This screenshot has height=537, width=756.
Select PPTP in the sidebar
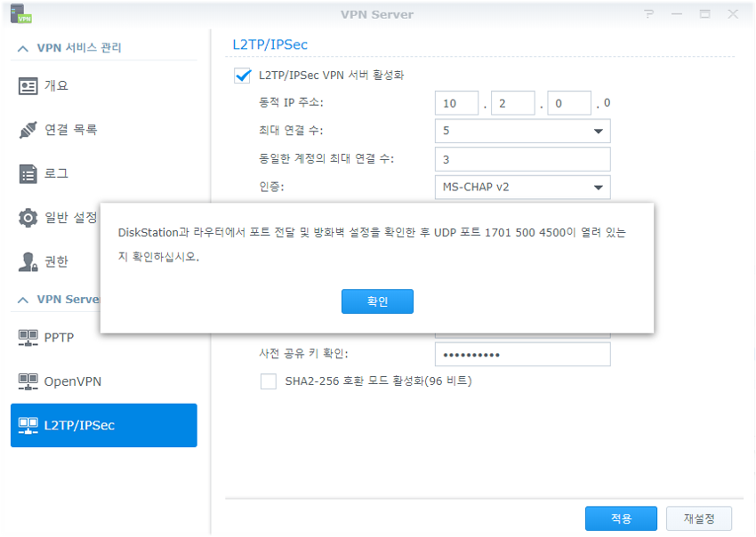(104, 338)
